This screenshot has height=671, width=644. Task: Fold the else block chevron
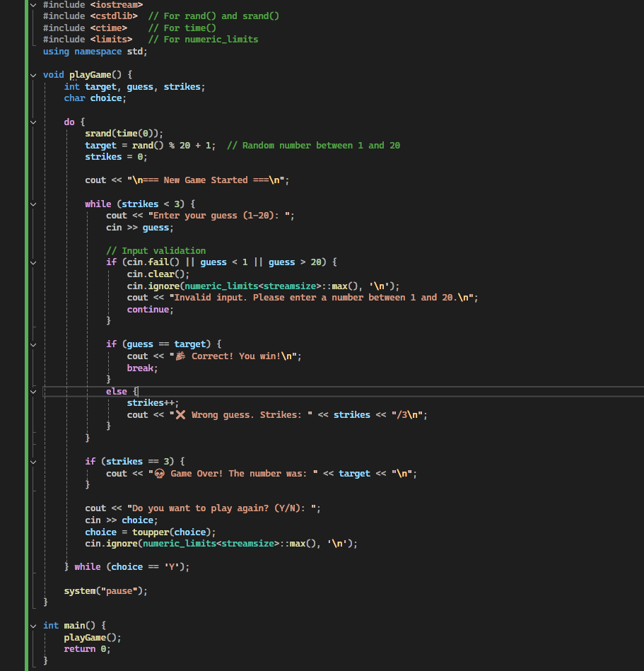tap(33, 392)
